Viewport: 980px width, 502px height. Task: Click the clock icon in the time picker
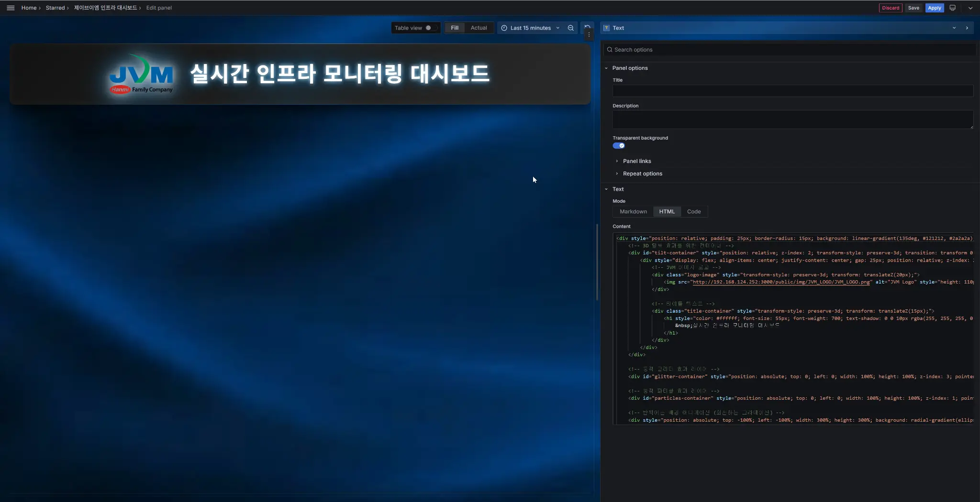[x=503, y=28]
